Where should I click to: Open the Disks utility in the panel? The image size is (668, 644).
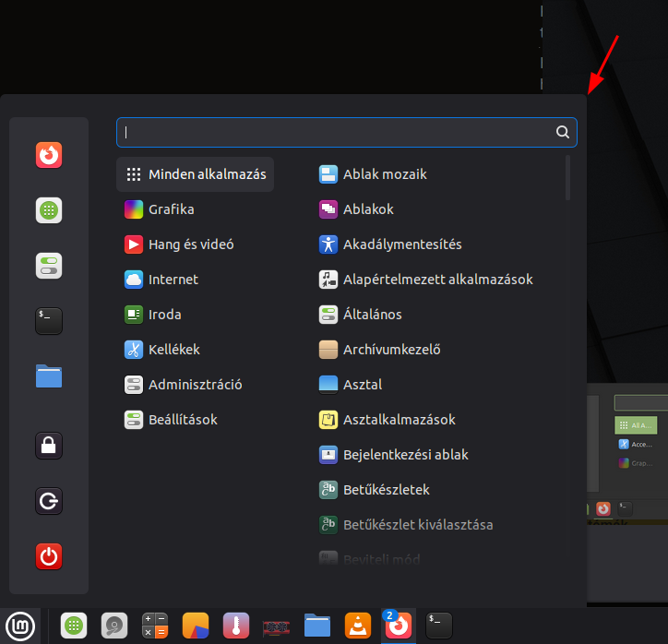tap(114, 626)
